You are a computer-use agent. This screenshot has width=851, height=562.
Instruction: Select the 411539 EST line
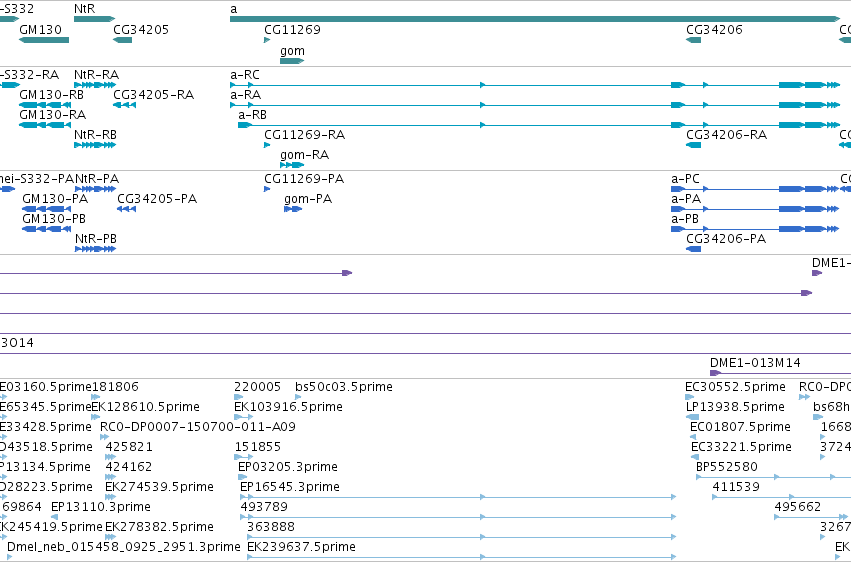[x=782, y=497]
